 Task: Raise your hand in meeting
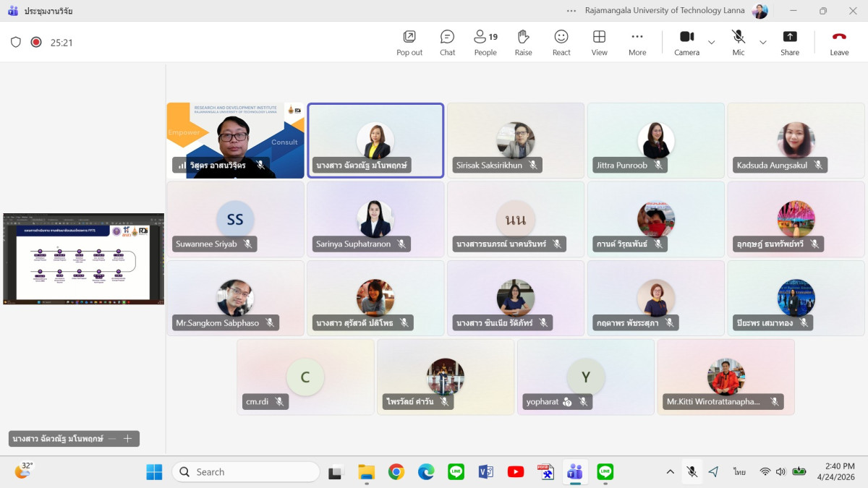[x=523, y=42]
